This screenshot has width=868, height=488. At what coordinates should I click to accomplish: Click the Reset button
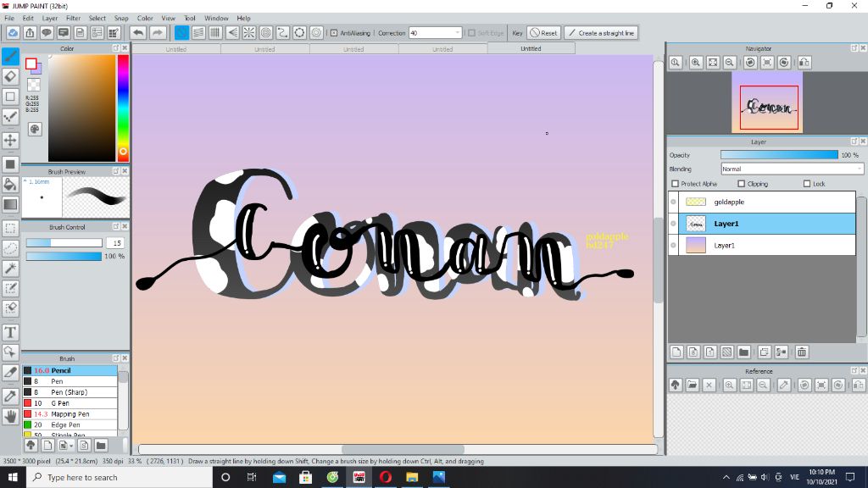coord(543,33)
